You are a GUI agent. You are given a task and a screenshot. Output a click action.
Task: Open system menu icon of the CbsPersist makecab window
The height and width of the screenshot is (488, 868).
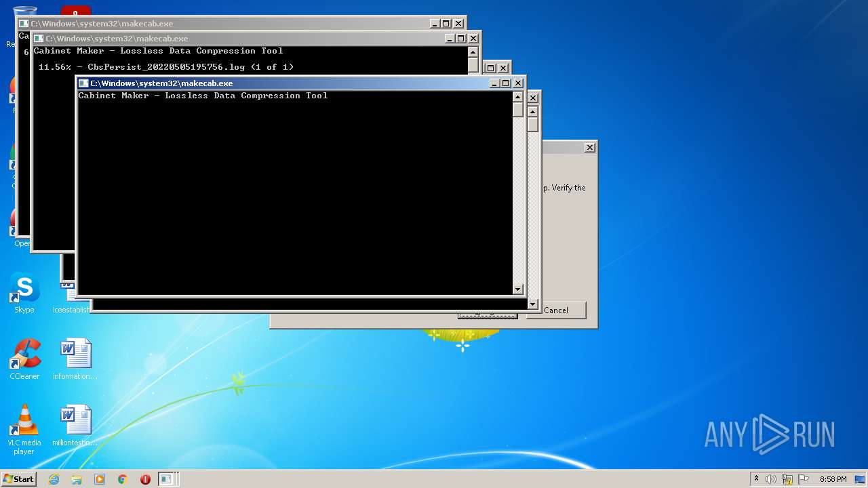39,39
